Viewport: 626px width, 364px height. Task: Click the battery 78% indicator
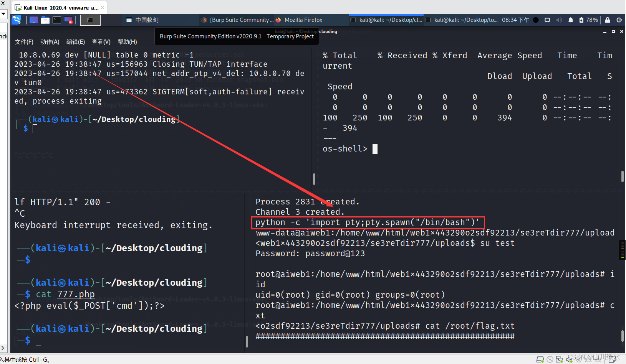(588, 20)
